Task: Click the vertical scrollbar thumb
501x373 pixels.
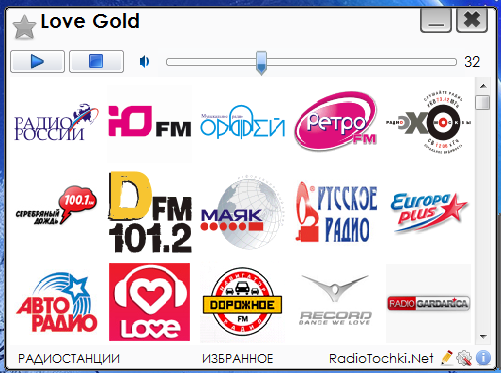Action: [483, 102]
